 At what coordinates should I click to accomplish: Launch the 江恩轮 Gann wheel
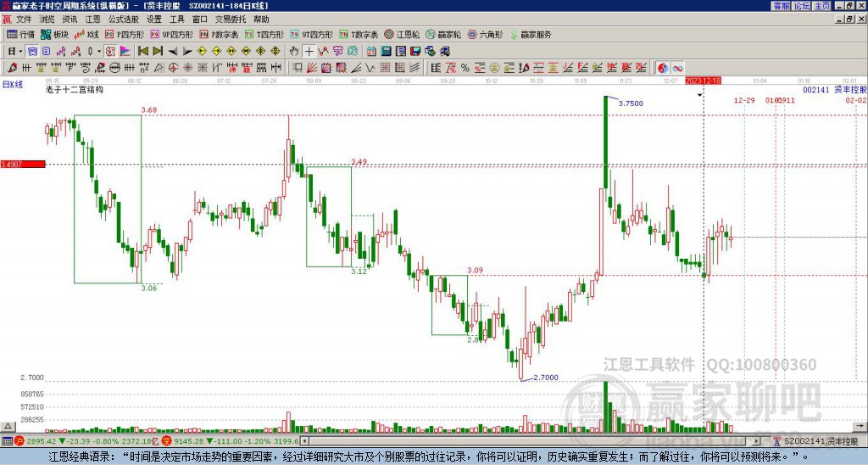click(402, 34)
